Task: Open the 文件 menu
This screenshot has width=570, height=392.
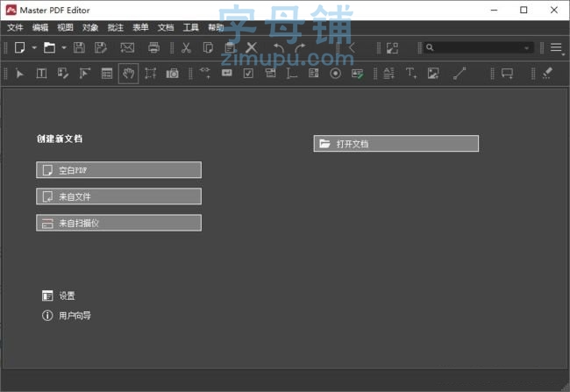Action: click(15, 28)
